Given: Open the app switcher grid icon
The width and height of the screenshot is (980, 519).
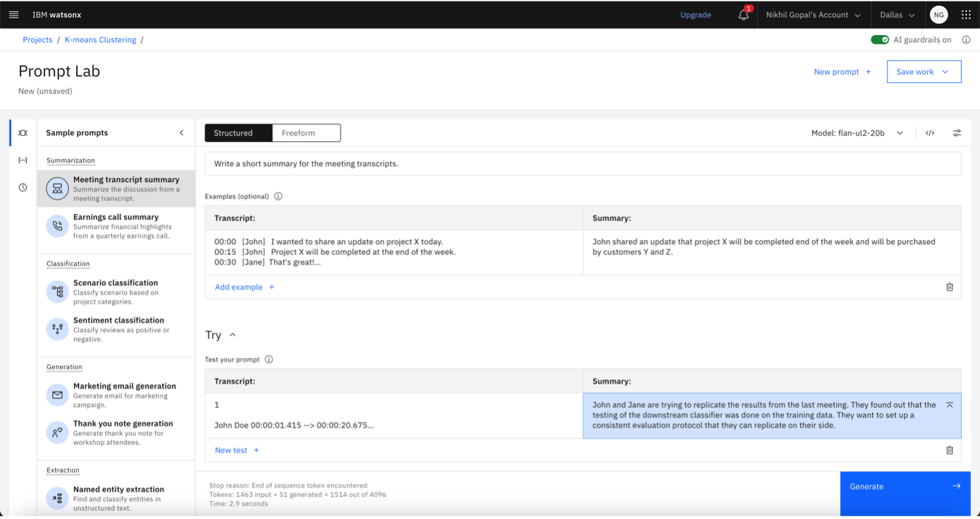Looking at the screenshot, I should point(966,14).
